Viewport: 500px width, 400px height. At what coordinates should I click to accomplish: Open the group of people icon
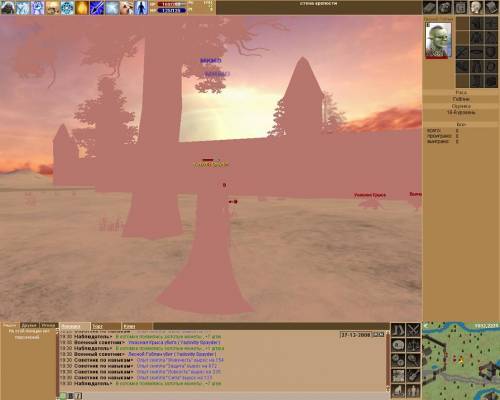tap(413, 391)
